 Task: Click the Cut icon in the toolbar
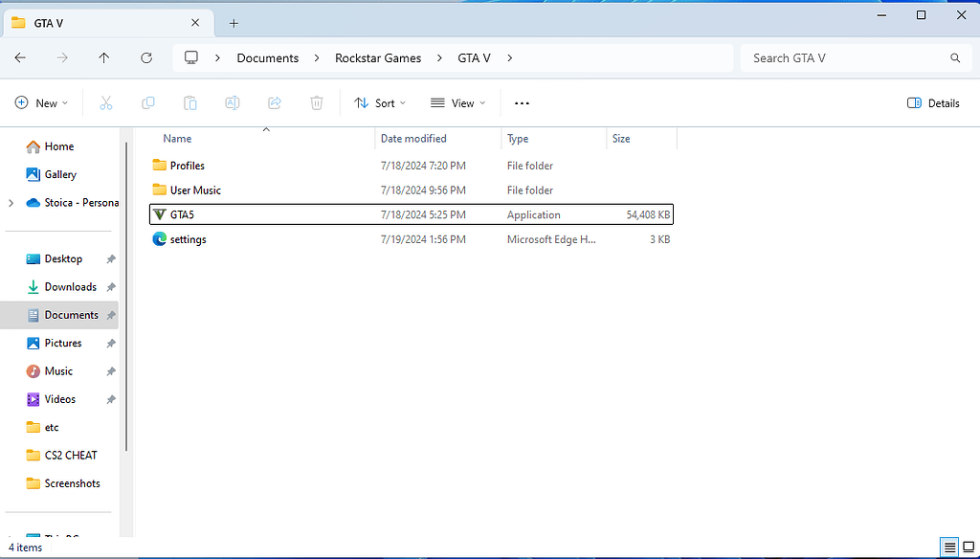[105, 102]
